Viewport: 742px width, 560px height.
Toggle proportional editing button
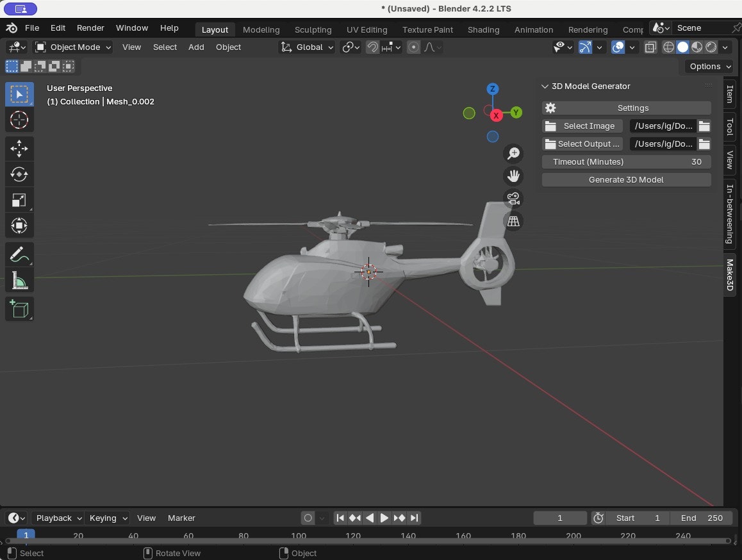coord(413,47)
